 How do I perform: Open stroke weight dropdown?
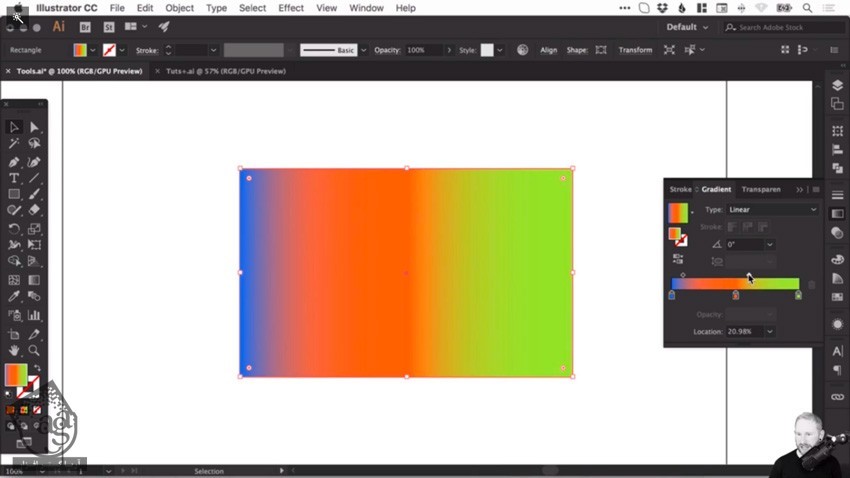pyautogui.click(x=214, y=50)
